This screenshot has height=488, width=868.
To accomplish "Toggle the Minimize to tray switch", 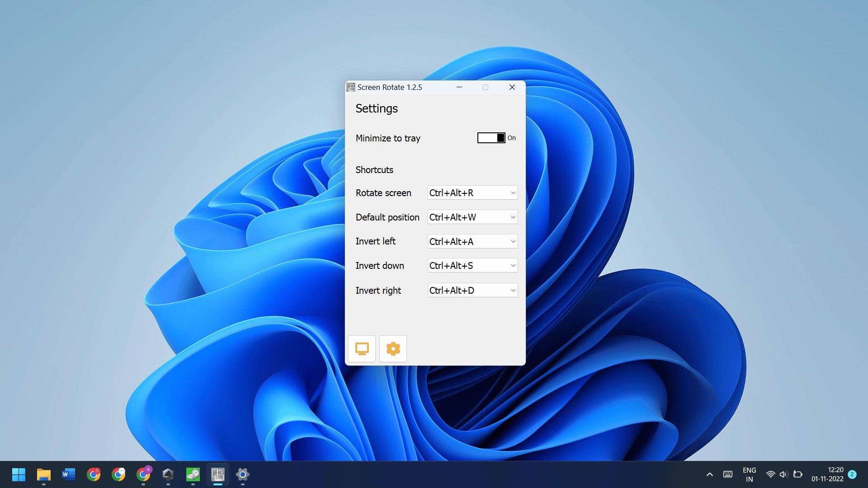I will tap(491, 138).
